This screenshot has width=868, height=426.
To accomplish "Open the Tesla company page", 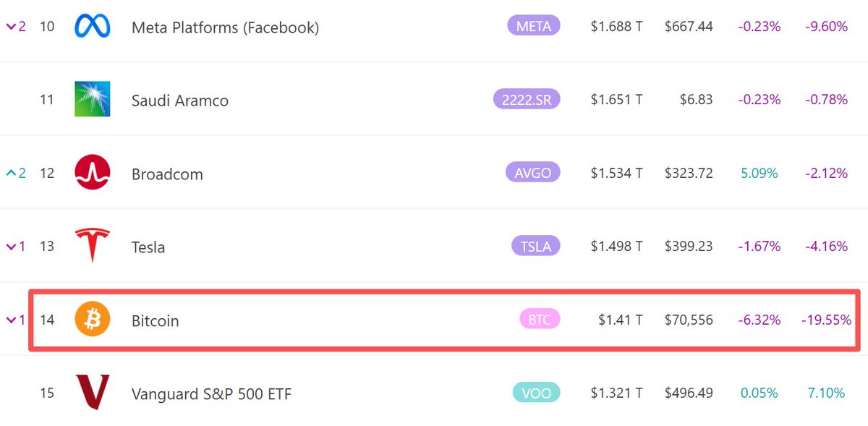I will click(148, 247).
